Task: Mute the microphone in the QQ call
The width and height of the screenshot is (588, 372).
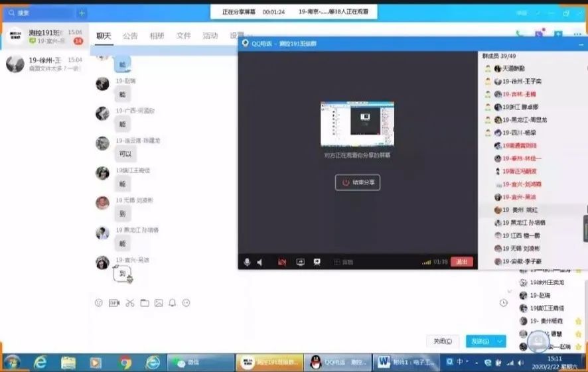Action: (x=247, y=262)
